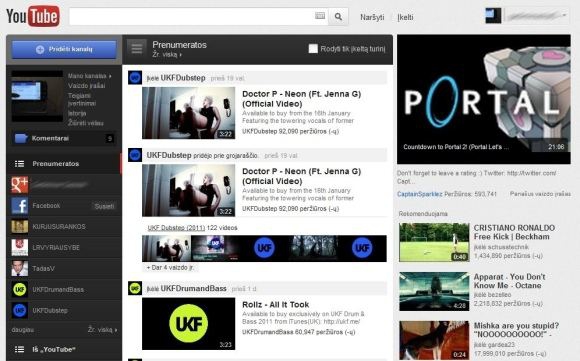This screenshot has width=580, height=361.
Task: Open CaptainSparklez channel link
Action: point(419,194)
